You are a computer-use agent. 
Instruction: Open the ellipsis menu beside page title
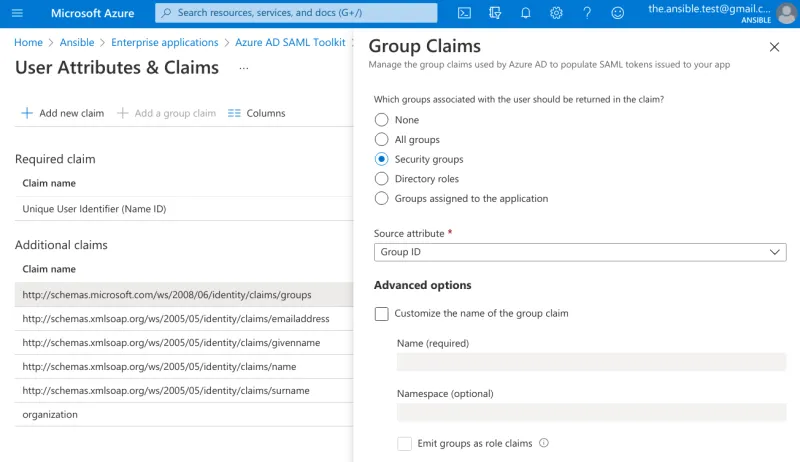click(x=244, y=68)
